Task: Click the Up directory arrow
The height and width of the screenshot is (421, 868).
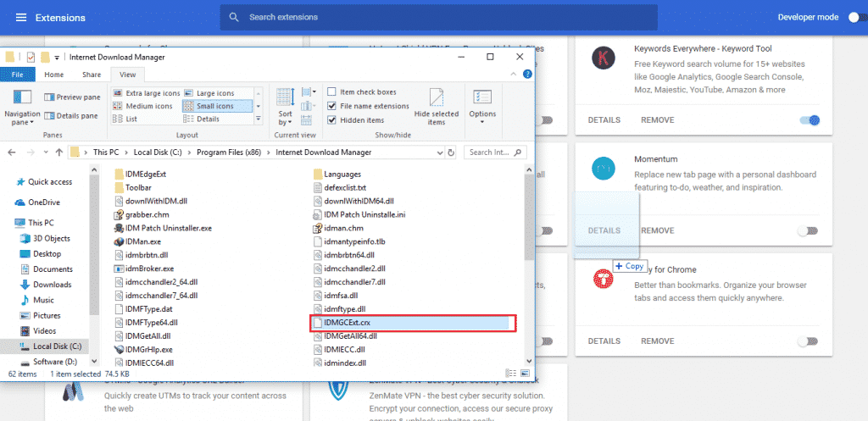Action: pos(59,152)
